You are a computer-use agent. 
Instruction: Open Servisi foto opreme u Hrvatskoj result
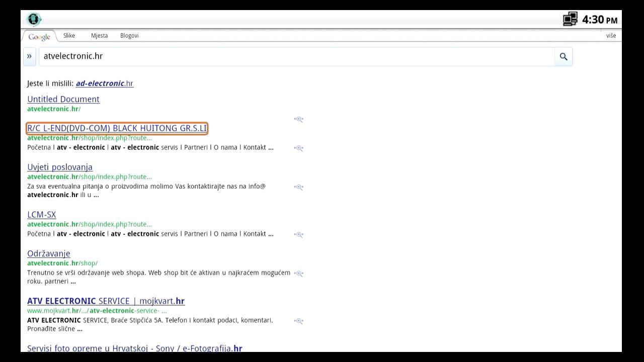coord(135,348)
